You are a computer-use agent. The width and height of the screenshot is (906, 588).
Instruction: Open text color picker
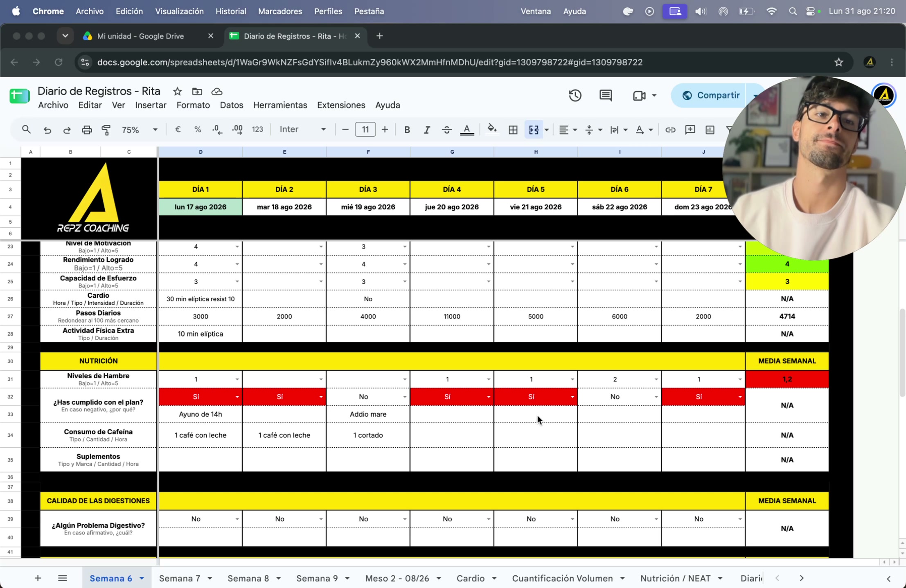(467, 130)
